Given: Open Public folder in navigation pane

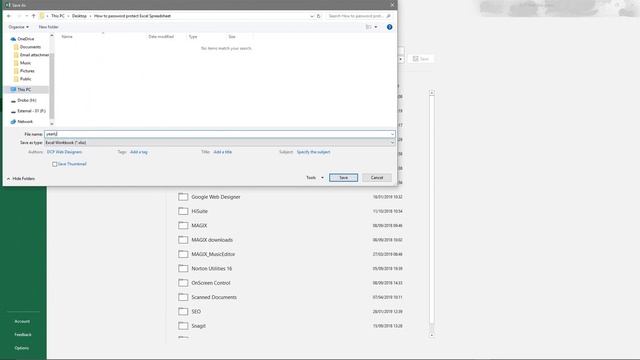Looking at the screenshot, I should (25, 79).
